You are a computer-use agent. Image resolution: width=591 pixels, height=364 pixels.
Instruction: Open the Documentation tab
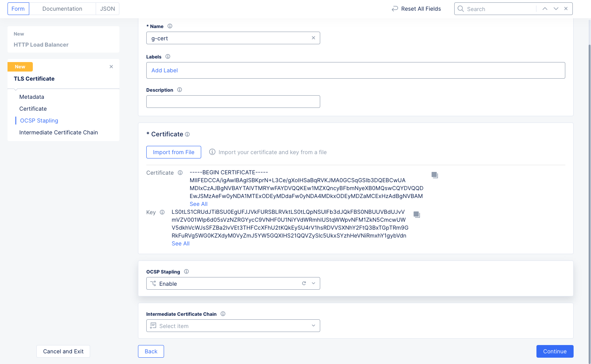click(x=62, y=8)
